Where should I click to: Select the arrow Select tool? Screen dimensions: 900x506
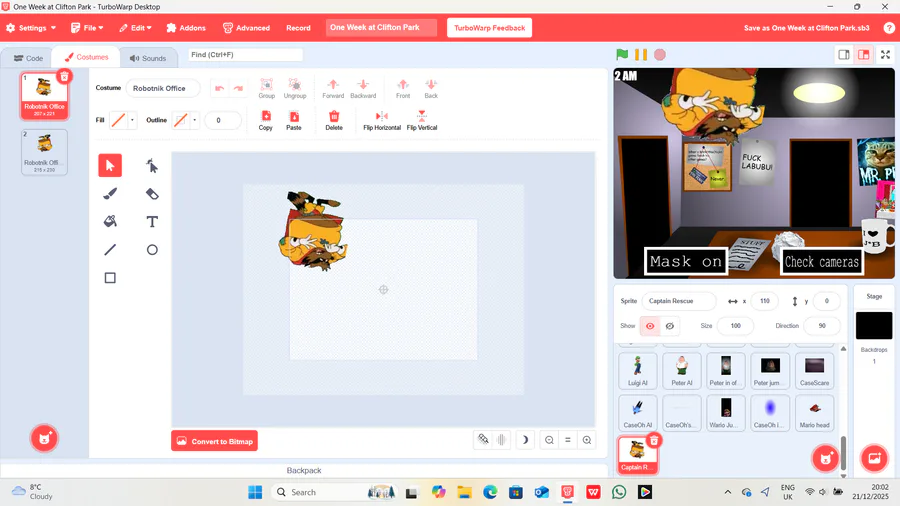pyautogui.click(x=110, y=165)
